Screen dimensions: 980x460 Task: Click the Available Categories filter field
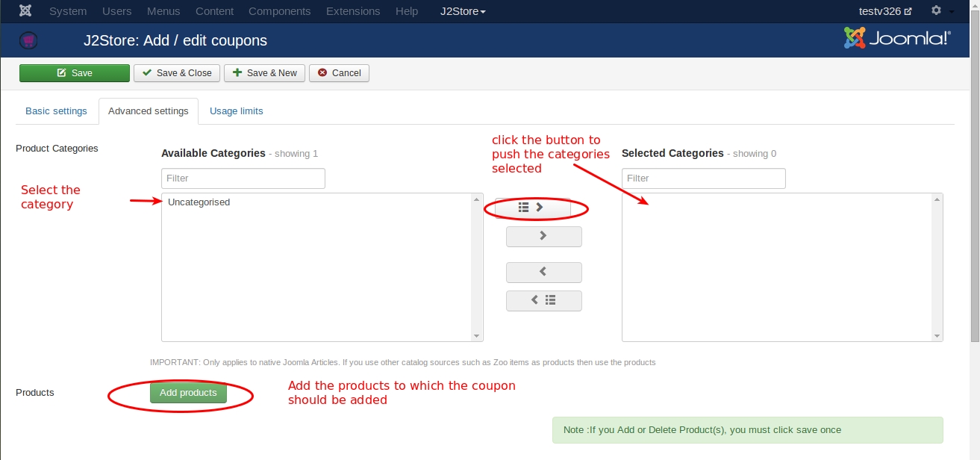(x=243, y=178)
